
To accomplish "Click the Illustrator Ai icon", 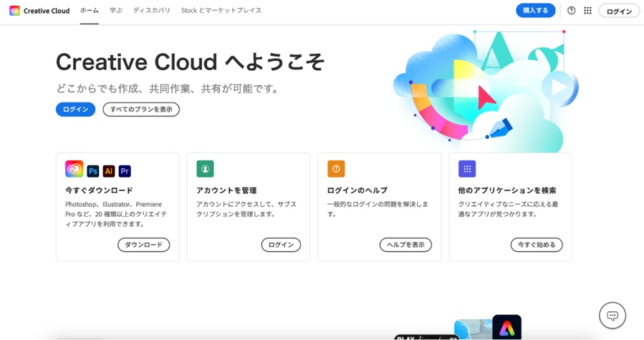I will (x=109, y=171).
